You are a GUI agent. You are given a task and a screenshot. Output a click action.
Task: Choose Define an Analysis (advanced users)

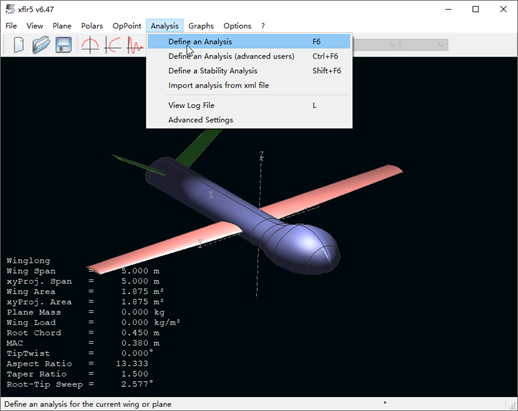pyautogui.click(x=249, y=56)
